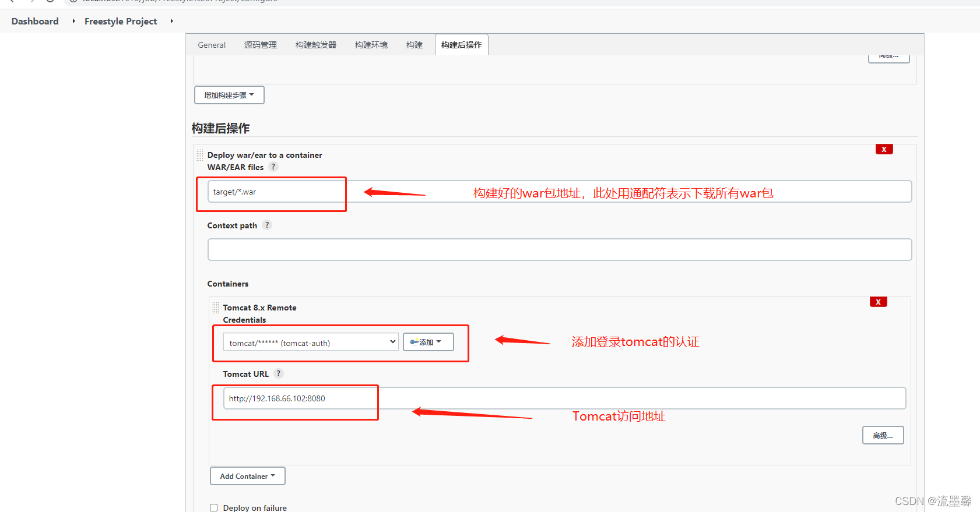Click the 高级... button under Tomcat URL
The image size is (980, 512).
click(x=883, y=435)
